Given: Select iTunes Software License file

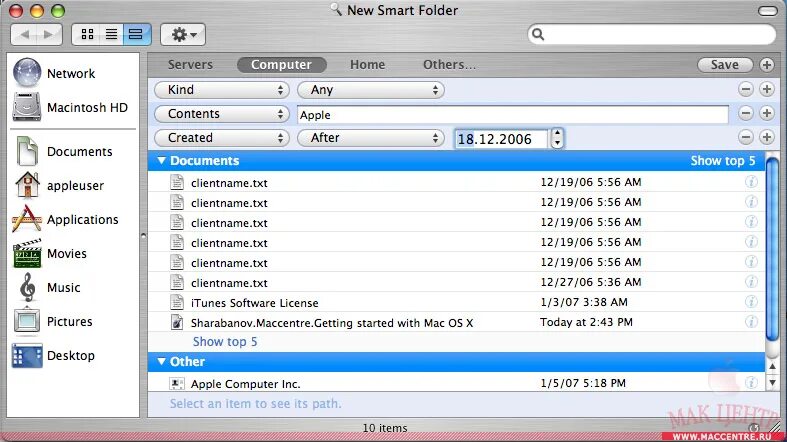Looking at the screenshot, I should [x=456, y=303].
